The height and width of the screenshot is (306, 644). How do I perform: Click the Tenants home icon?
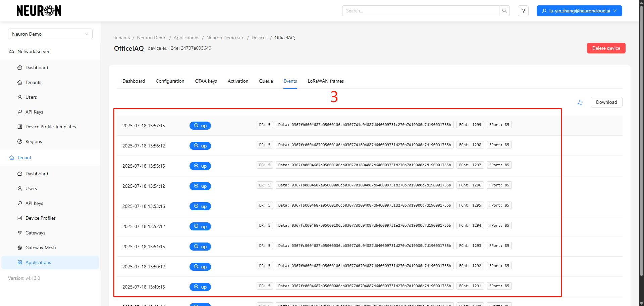tap(20, 82)
